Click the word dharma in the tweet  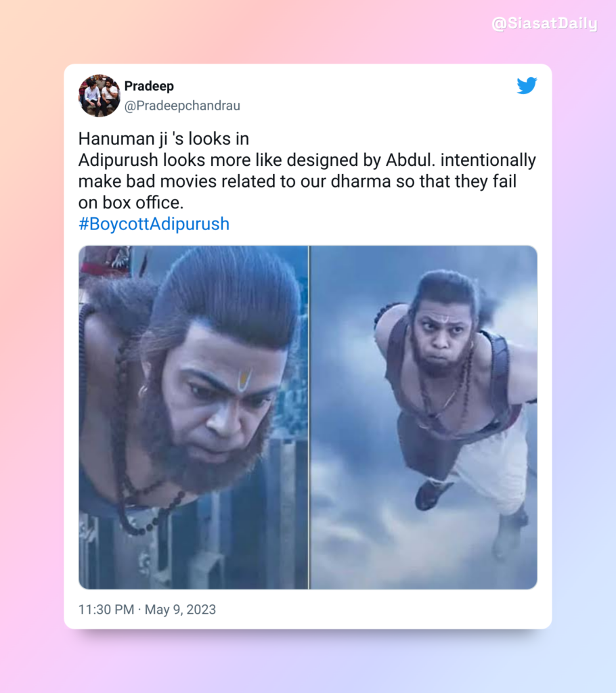point(360,181)
